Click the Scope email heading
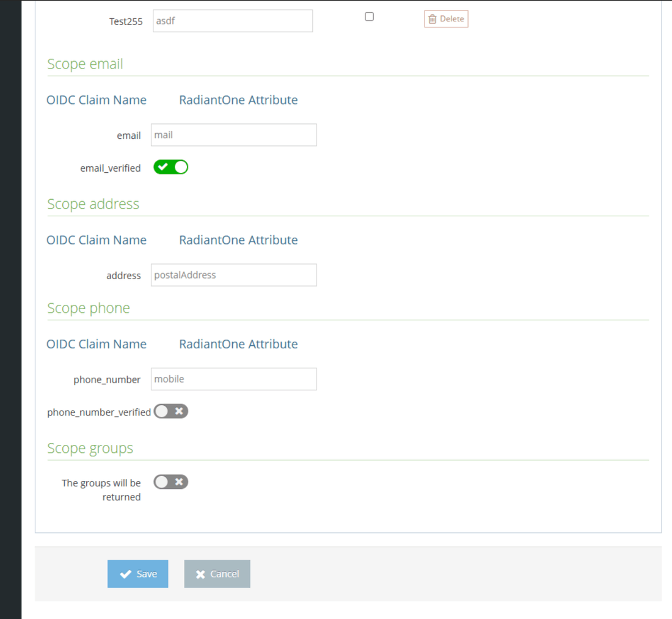 [x=86, y=64]
